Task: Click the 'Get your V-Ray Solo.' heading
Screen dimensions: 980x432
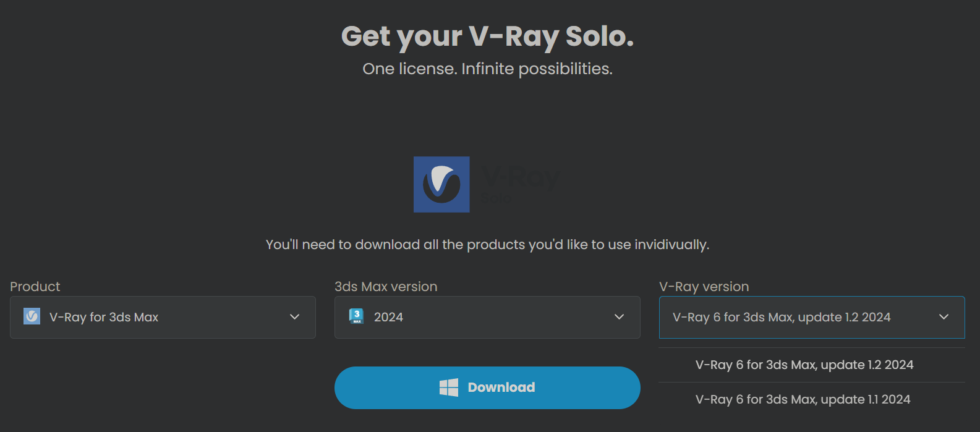Action: [x=487, y=36]
